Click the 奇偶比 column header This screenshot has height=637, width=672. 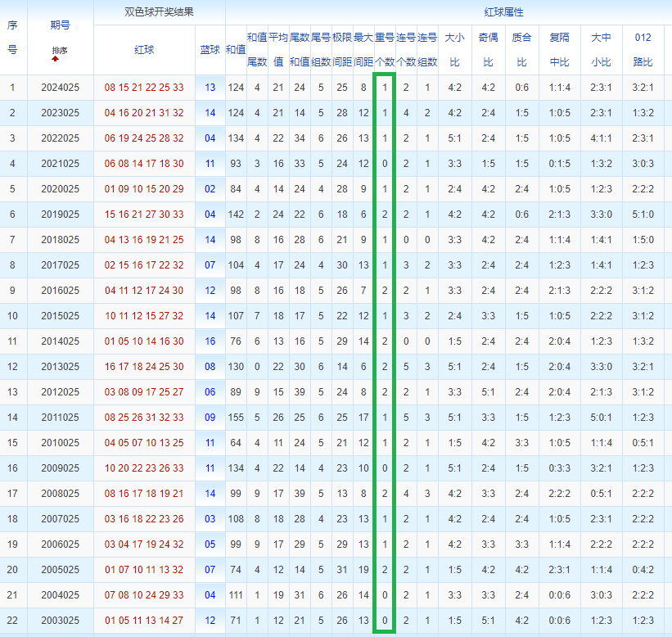coord(489,49)
